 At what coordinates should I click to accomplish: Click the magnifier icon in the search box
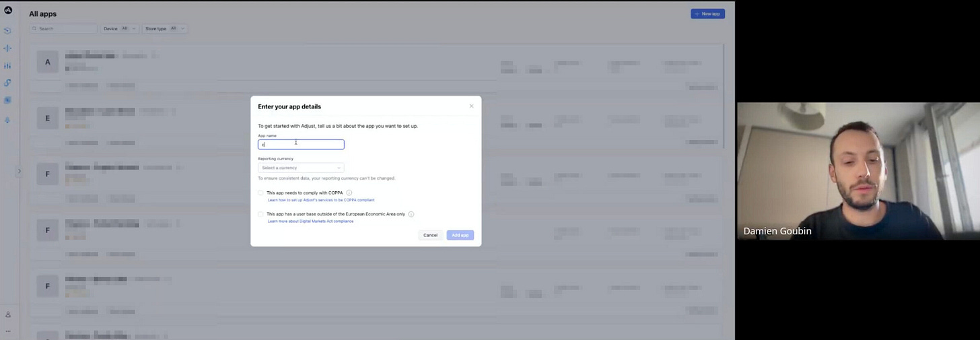pyautogui.click(x=34, y=29)
